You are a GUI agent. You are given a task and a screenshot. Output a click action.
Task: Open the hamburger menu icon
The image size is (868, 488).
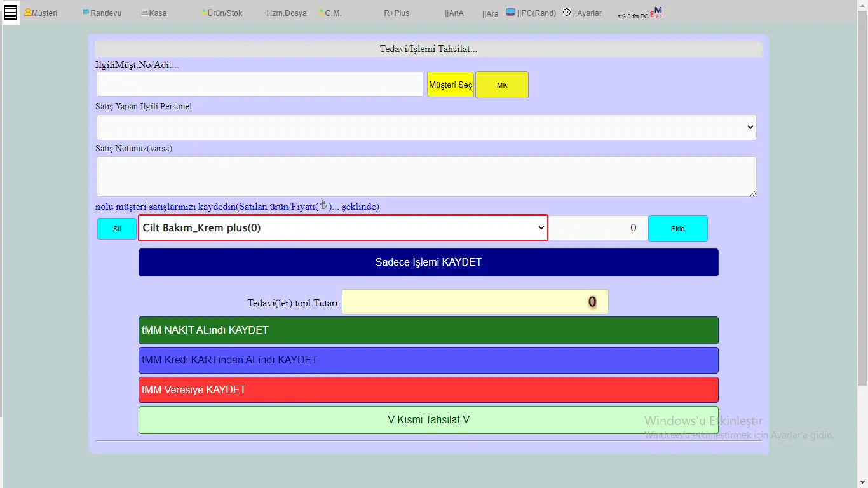[11, 12]
